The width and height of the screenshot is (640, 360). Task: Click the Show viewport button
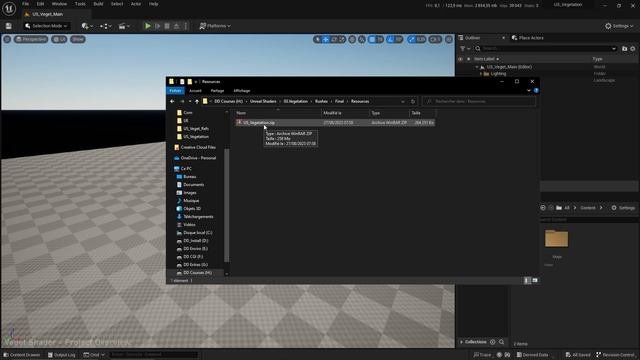pyautogui.click(x=78, y=39)
